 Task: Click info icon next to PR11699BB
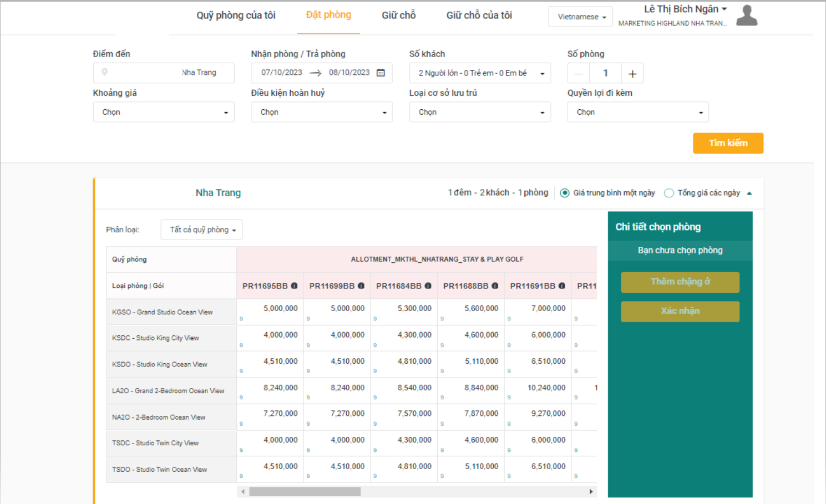pyautogui.click(x=361, y=286)
